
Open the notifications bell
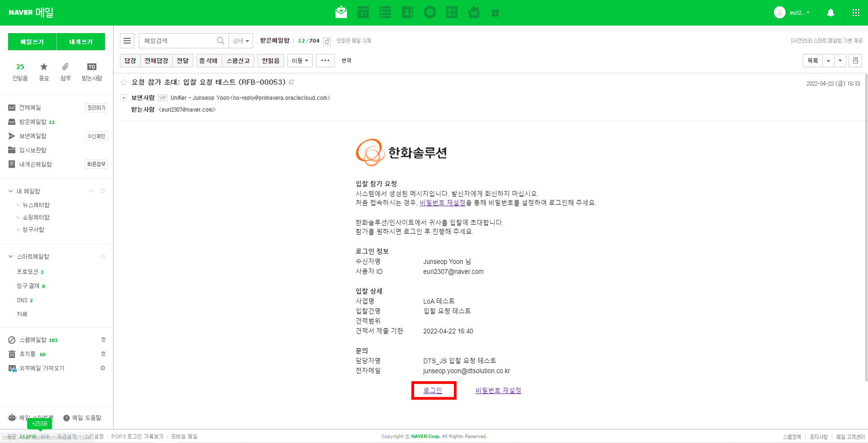830,13
